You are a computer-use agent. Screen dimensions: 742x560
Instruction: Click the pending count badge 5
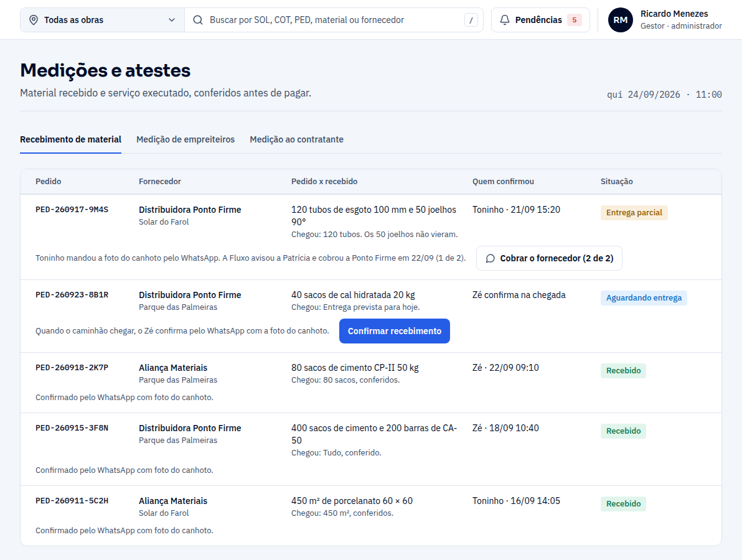point(574,20)
